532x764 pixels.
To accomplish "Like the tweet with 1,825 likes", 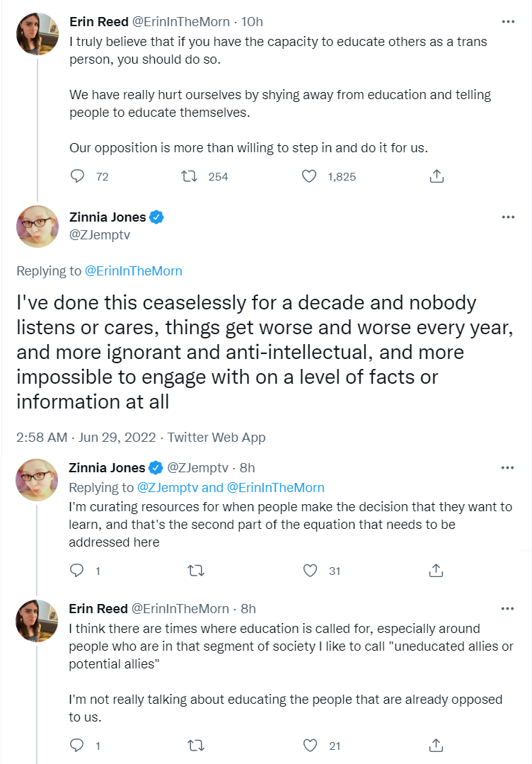I will (309, 176).
